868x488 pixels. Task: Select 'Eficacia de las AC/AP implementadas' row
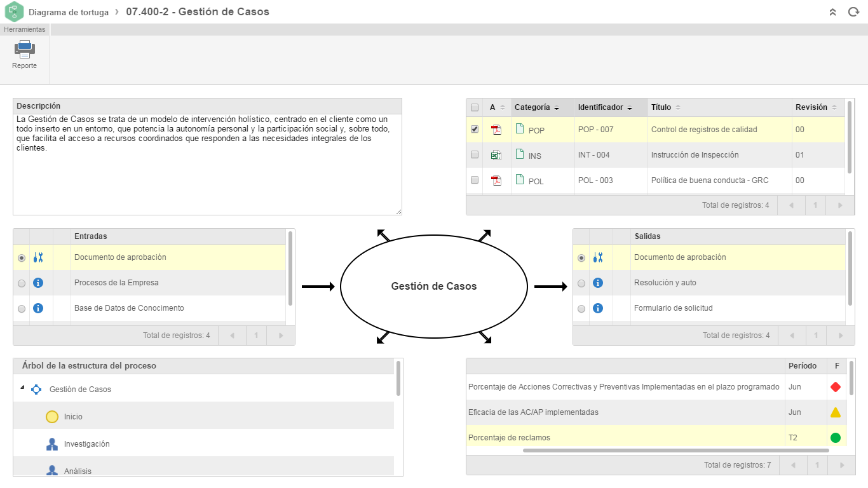656,412
